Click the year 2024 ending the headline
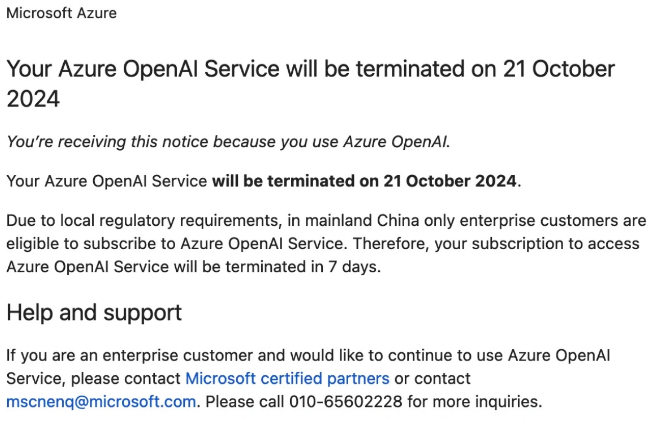The width and height of the screenshot is (657, 437). (x=33, y=99)
